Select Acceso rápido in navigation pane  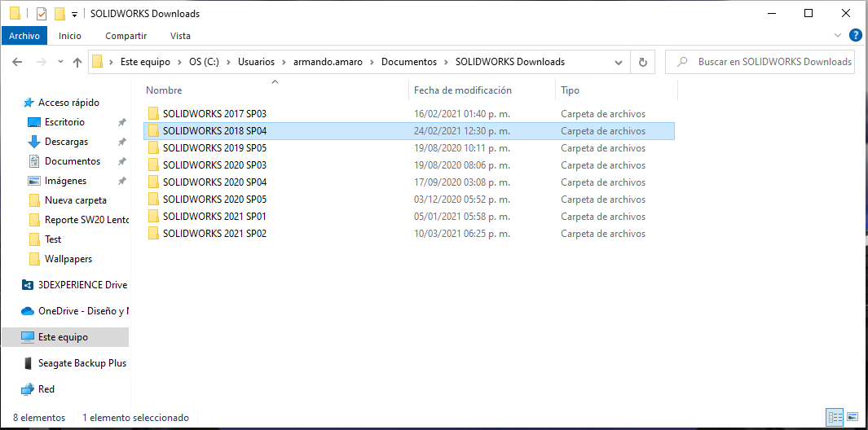click(x=68, y=103)
